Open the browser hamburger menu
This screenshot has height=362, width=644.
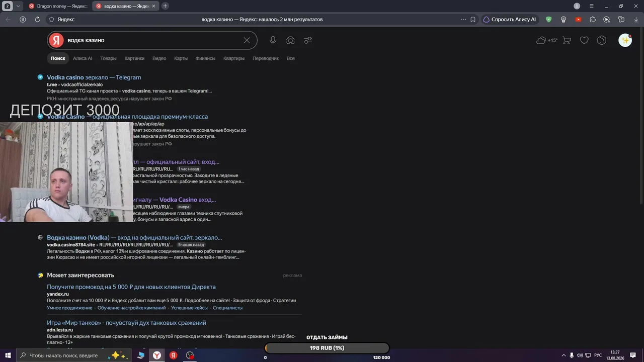pyautogui.click(x=592, y=6)
